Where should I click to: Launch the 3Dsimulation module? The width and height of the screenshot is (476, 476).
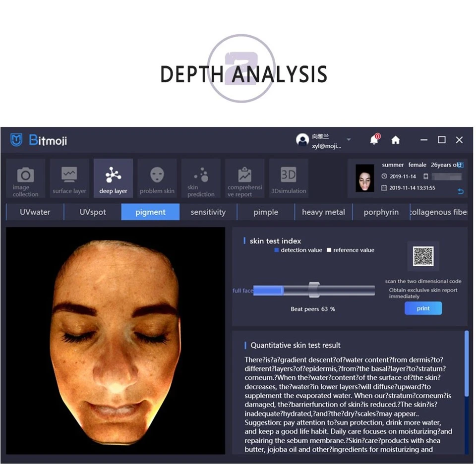click(289, 178)
